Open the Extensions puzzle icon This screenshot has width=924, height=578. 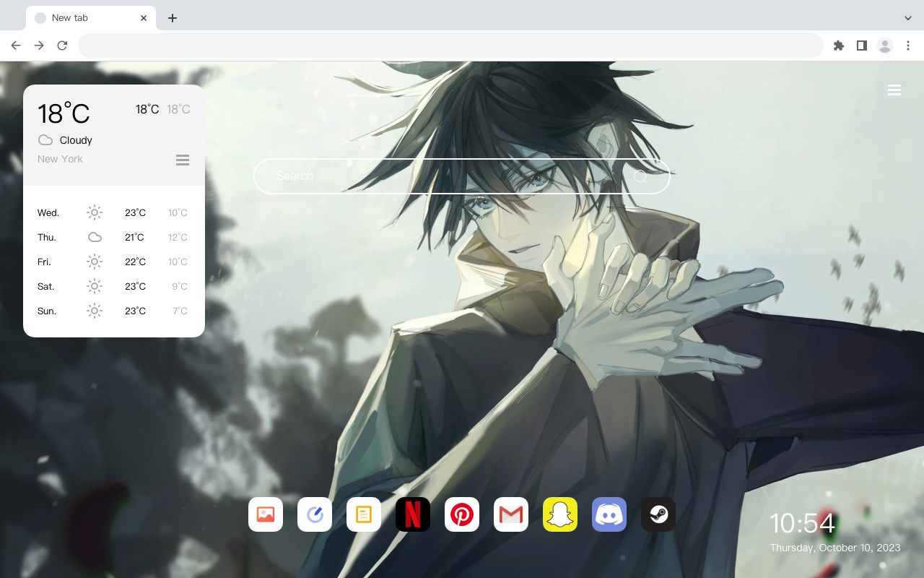pos(838,46)
